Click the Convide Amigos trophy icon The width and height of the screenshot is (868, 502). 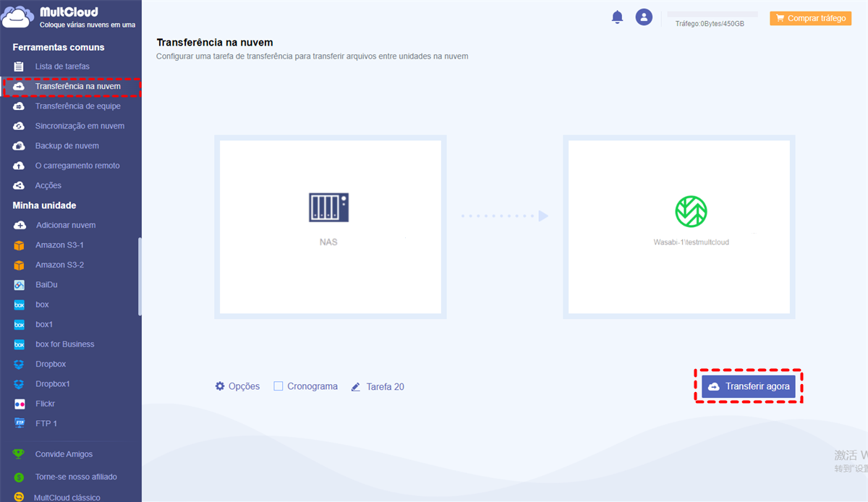20,454
